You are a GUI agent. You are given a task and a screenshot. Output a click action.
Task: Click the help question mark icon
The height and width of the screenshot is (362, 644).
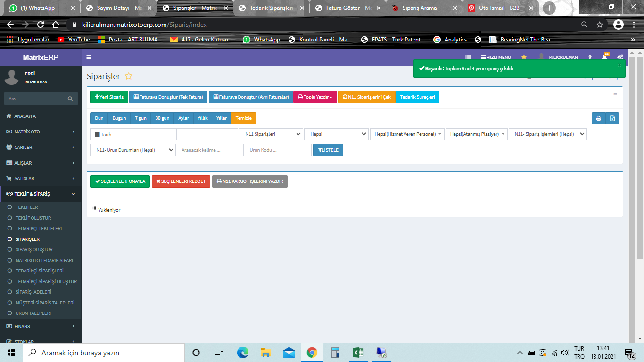tap(590, 57)
